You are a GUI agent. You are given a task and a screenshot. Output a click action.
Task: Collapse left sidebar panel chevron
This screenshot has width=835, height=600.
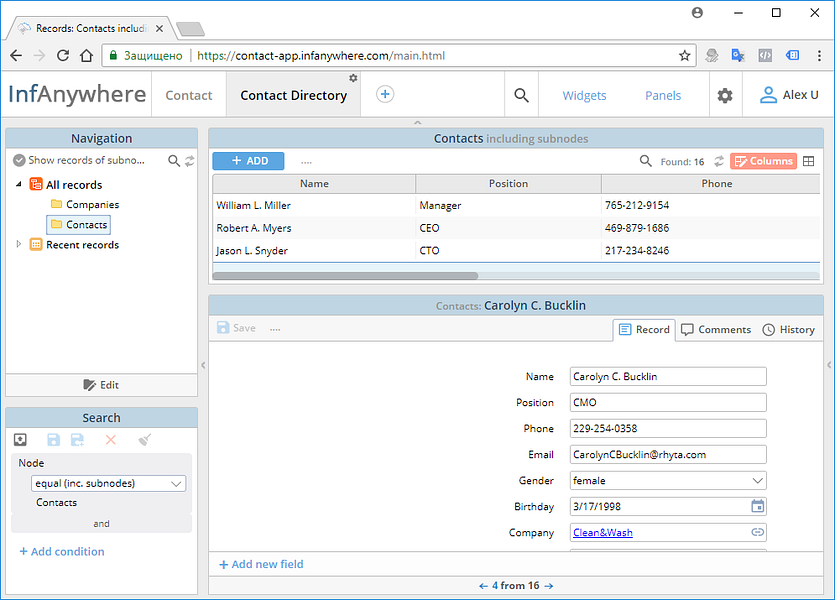203,365
